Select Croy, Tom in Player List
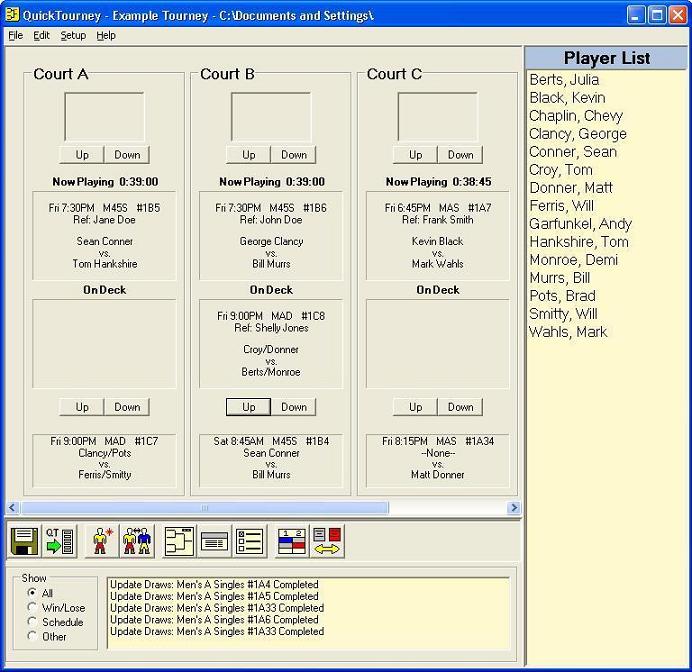This screenshot has height=672, width=692. click(560, 170)
